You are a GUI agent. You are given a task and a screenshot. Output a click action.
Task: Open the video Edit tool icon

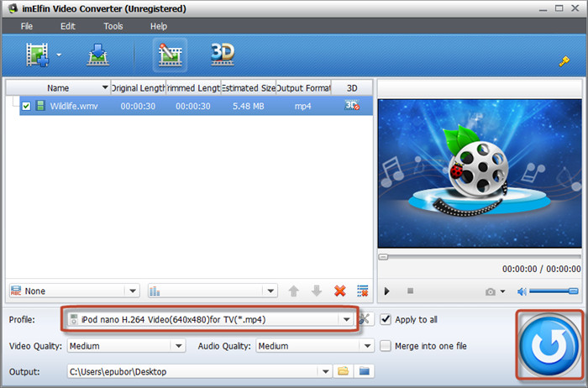(x=170, y=55)
